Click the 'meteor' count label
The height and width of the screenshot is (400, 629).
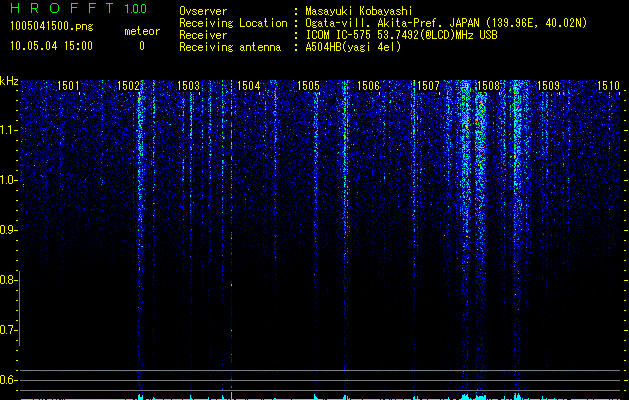[x=142, y=31]
